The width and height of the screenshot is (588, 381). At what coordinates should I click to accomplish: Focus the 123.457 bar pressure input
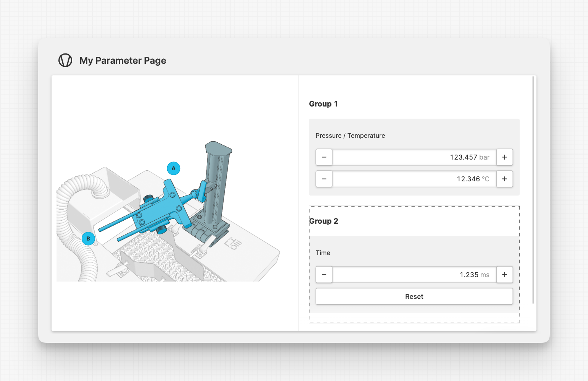(x=414, y=157)
